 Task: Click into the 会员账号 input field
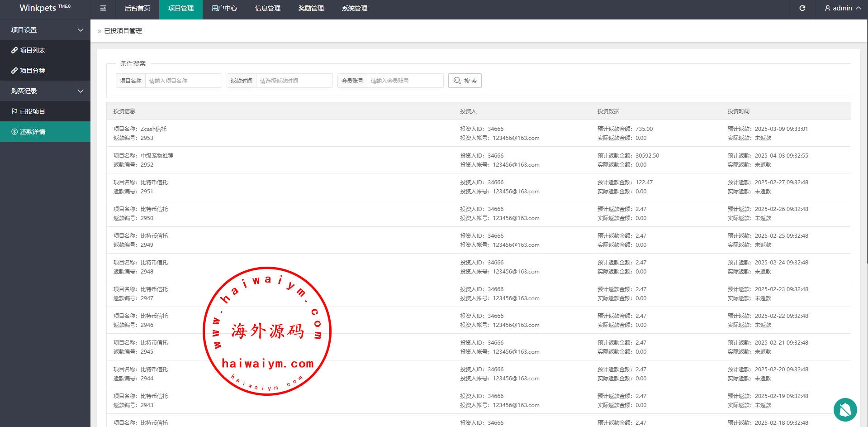pos(405,81)
